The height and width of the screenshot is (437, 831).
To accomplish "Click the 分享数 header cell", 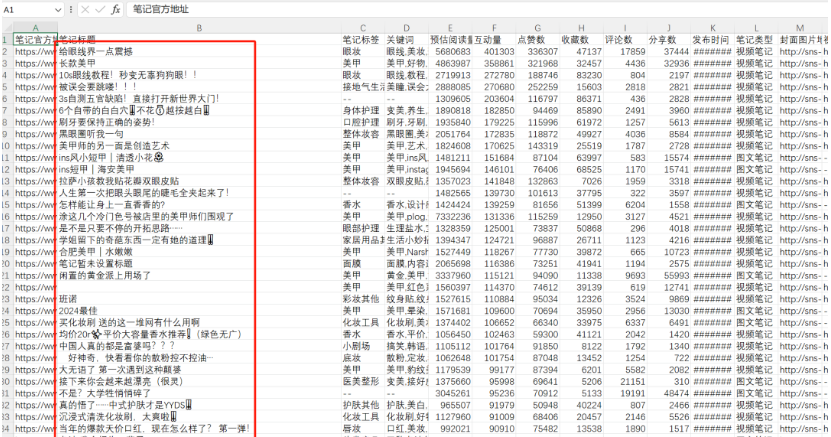I will point(669,40).
